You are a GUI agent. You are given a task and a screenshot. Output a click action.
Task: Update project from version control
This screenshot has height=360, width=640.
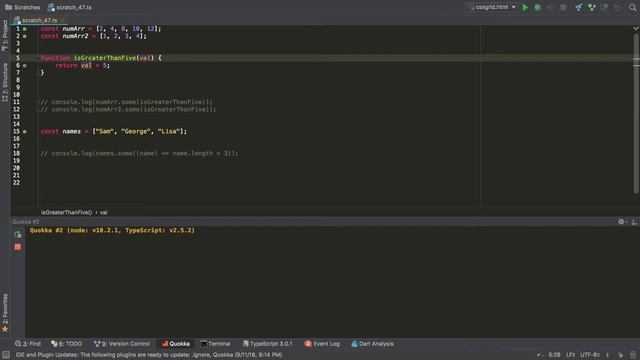(579, 7)
